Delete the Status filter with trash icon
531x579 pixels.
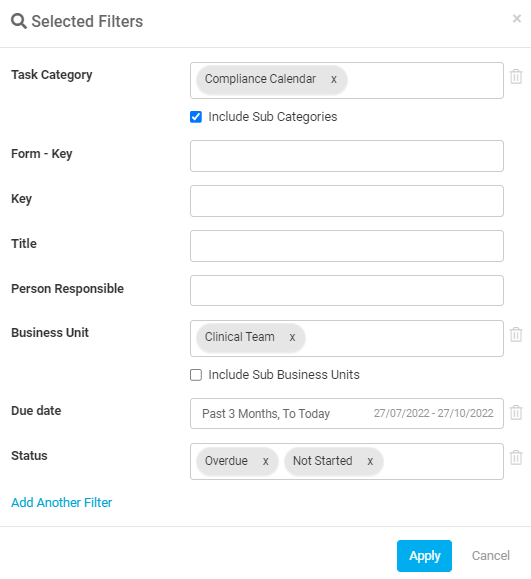[516, 457]
